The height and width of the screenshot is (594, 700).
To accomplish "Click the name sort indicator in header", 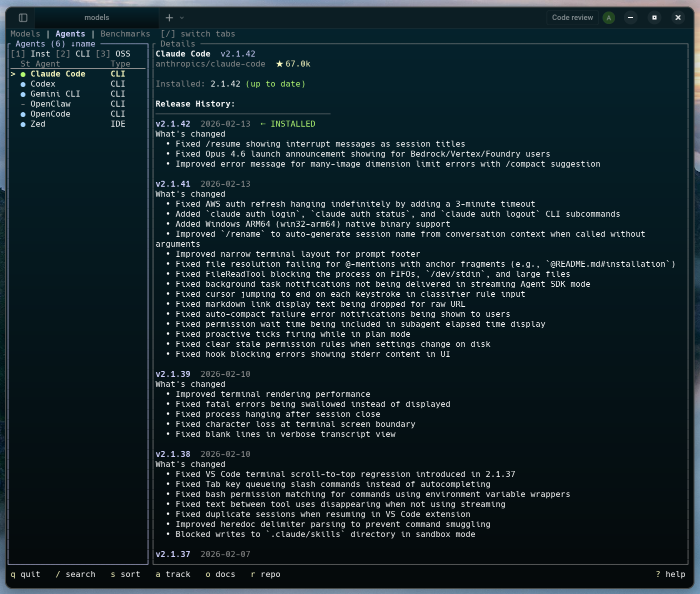I will (82, 44).
